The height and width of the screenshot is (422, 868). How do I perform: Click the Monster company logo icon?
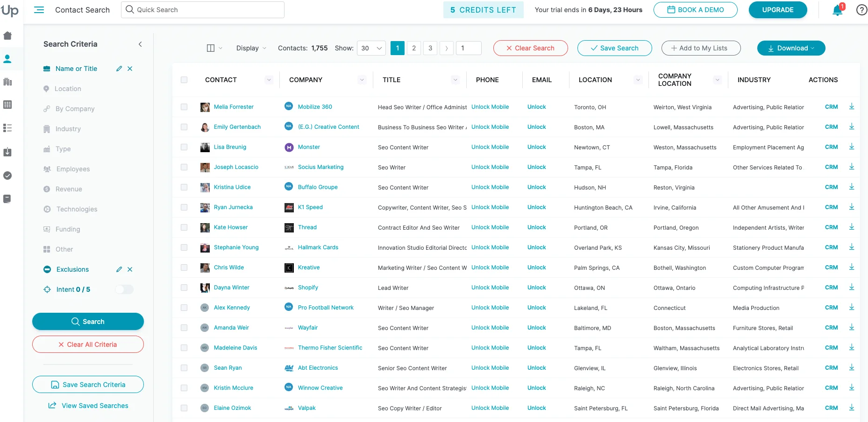[x=289, y=147]
